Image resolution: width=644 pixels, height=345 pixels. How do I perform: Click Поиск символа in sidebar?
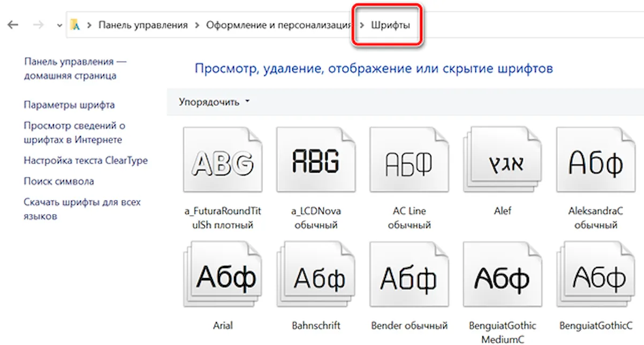(x=59, y=181)
